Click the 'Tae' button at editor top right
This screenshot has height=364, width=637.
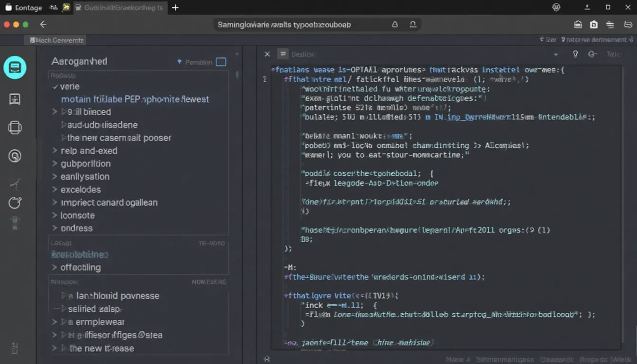614,54
